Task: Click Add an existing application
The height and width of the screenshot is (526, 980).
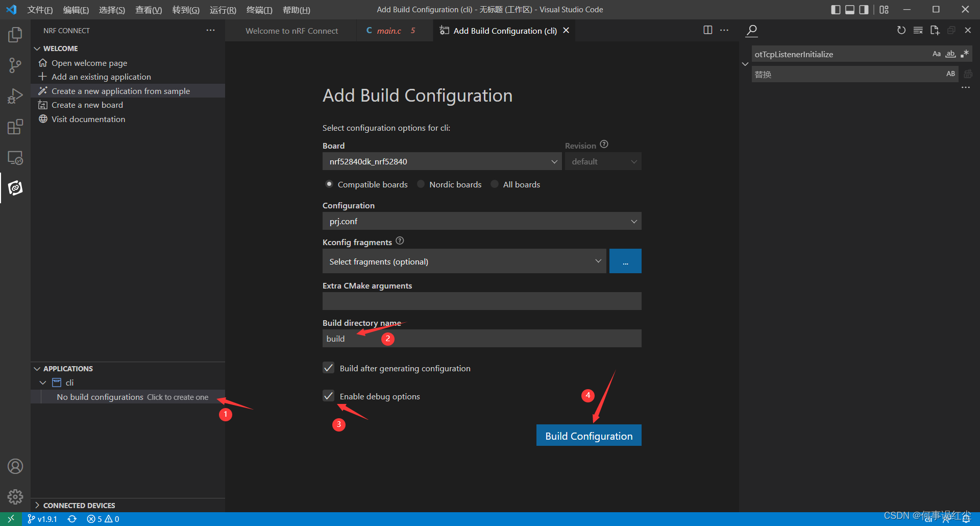Action: click(101, 77)
